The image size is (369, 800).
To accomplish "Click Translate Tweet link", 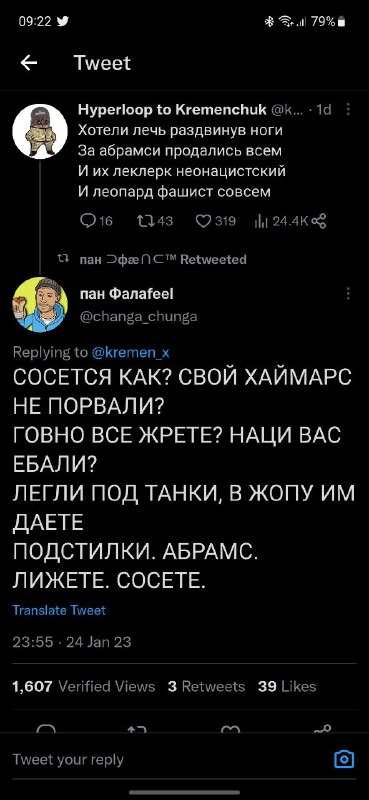I will [59, 610].
